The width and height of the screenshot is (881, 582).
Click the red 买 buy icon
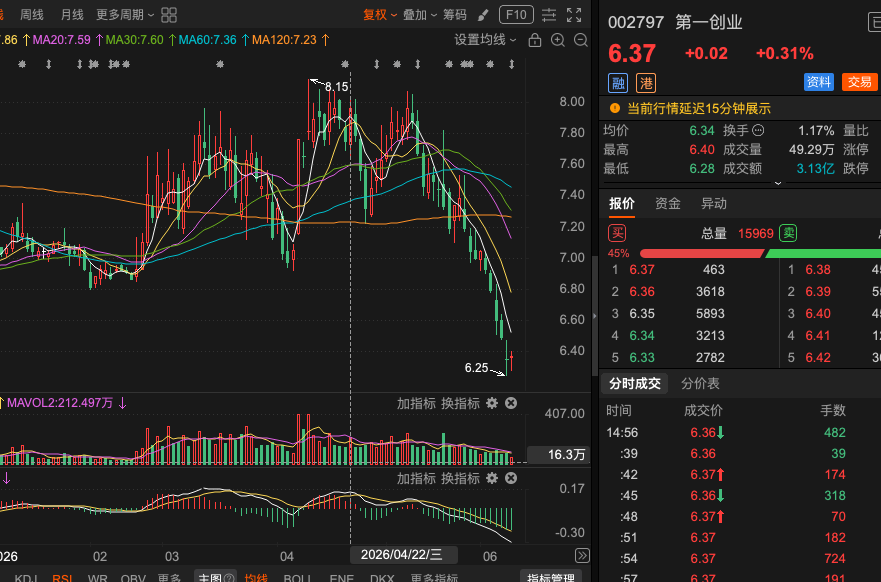pyautogui.click(x=617, y=233)
